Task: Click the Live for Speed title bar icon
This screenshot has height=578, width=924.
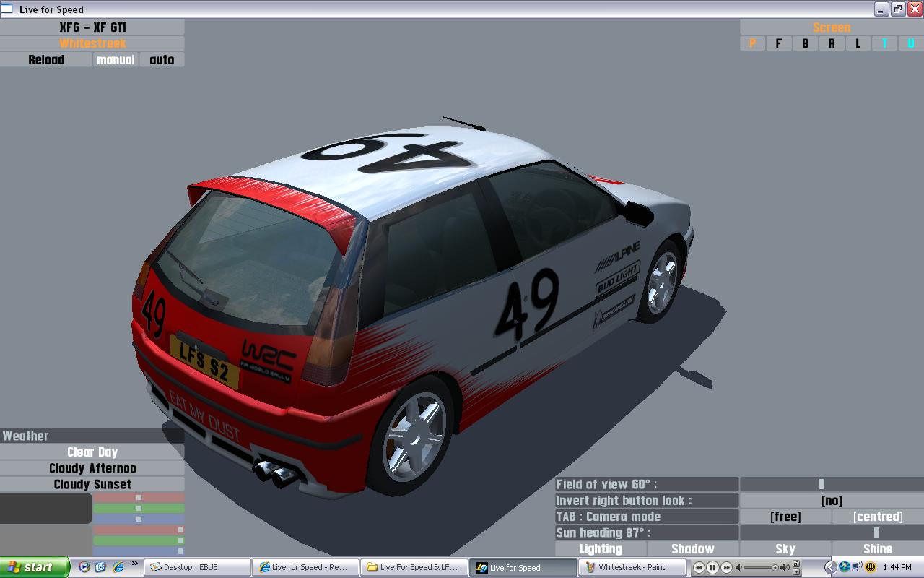Action: coord(8,9)
